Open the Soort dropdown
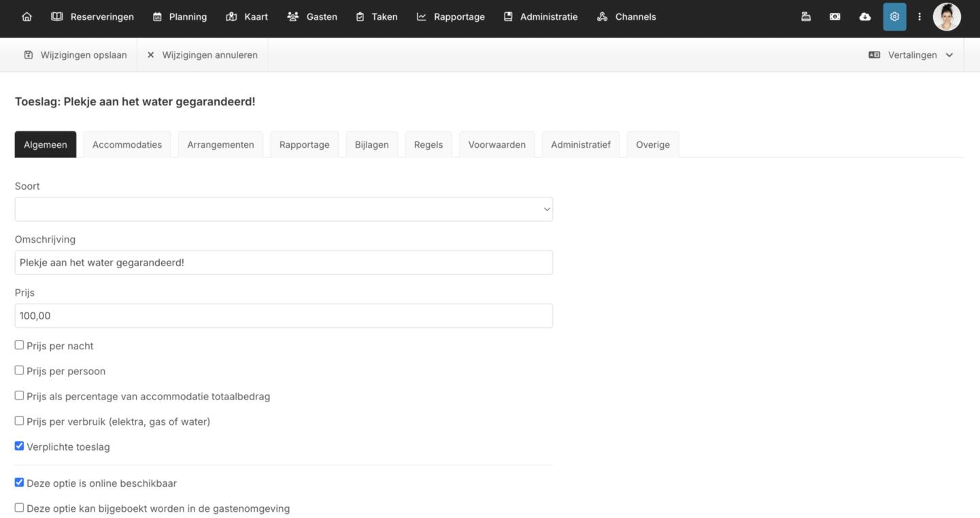The image size is (980, 518). pos(284,209)
